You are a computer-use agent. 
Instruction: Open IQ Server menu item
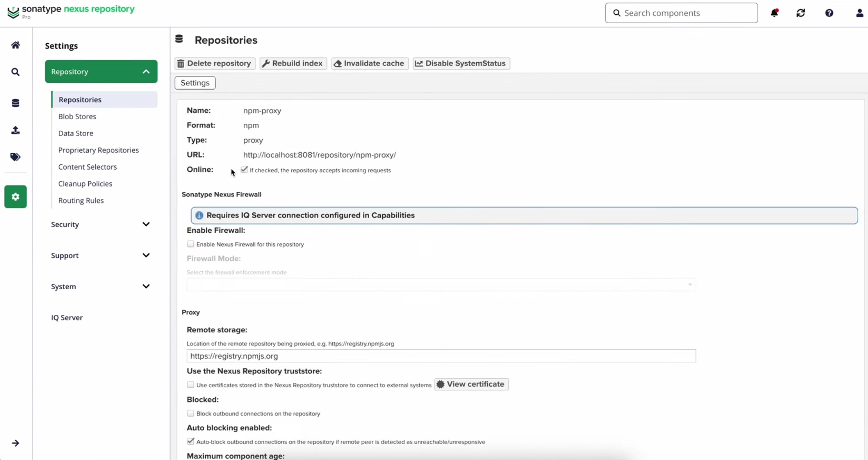point(67,317)
